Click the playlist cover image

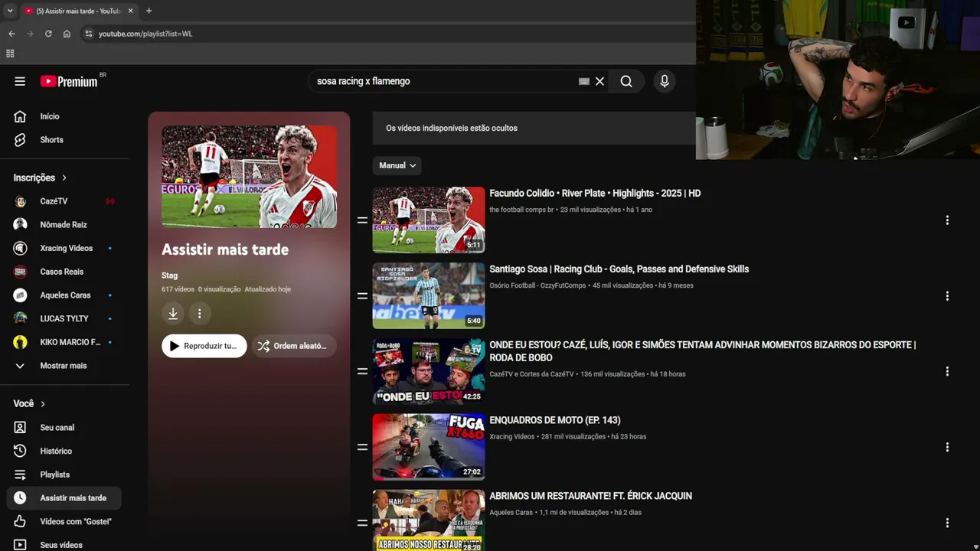tap(249, 177)
